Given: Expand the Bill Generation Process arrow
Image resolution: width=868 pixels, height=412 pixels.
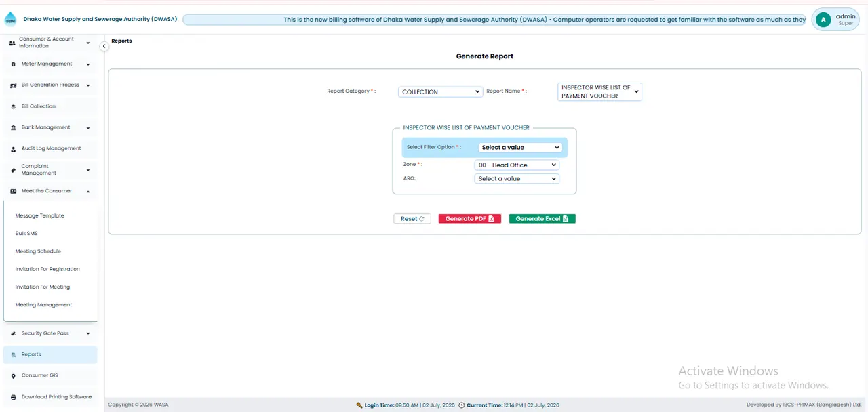Looking at the screenshot, I should coord(88,85).
